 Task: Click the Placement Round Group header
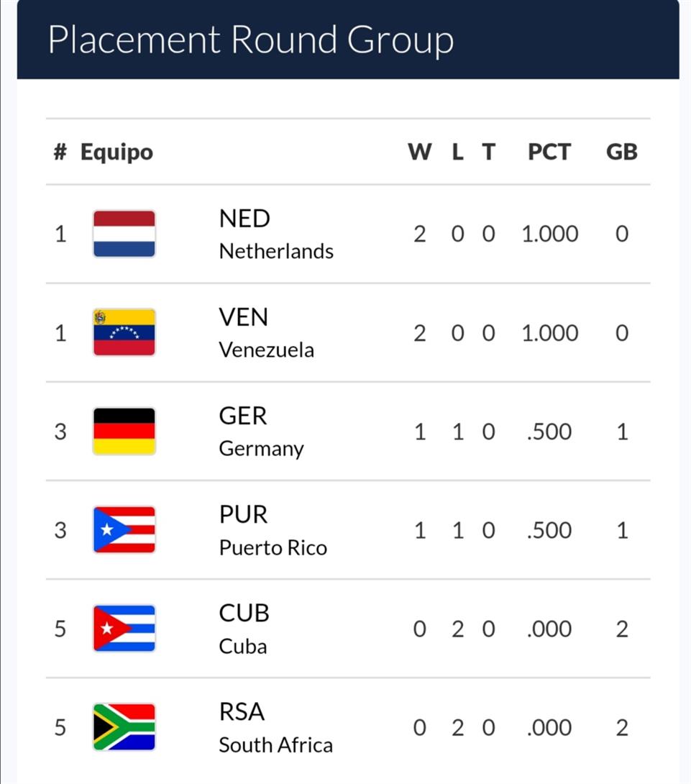tap(251, 40)
